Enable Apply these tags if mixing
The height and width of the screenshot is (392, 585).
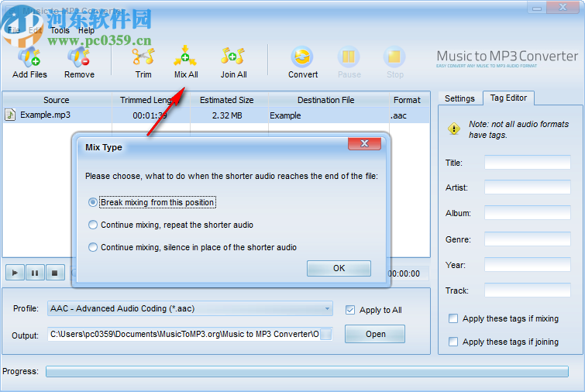(453, 318)
